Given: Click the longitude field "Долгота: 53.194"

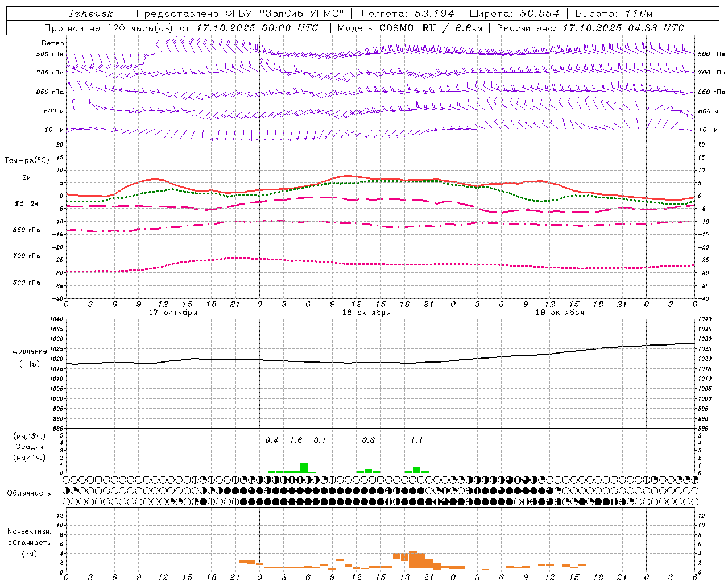Looking at the screenshot, I should (x=407, y=14).
